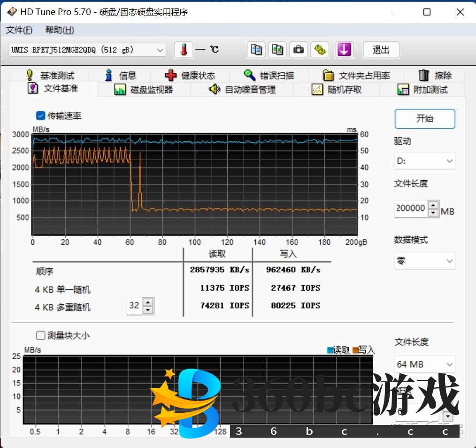Open the 文件(F) menu
This screenshot has width=476, height=448.
pyautogui.click(x=19, y=30)
